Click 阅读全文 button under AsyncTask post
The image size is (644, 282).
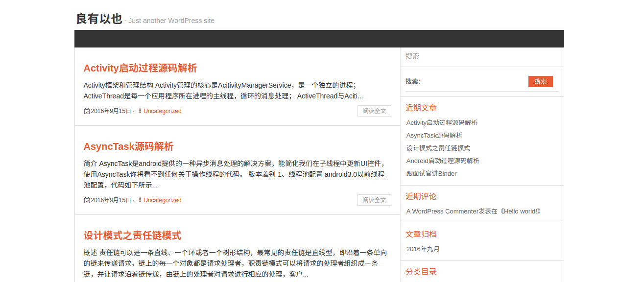374,200
